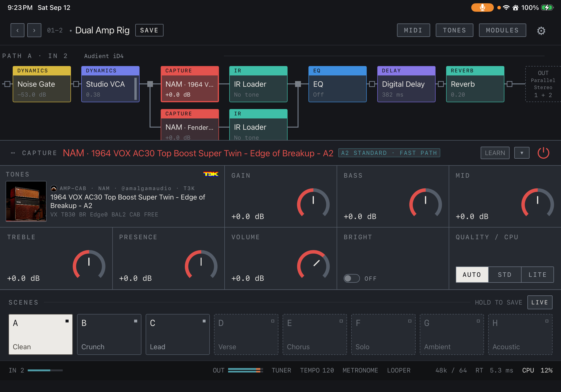Switch to scene A Clean
The height and width of the screenshot is (392, 561).
pyautogui.click(x=41, y=334)
